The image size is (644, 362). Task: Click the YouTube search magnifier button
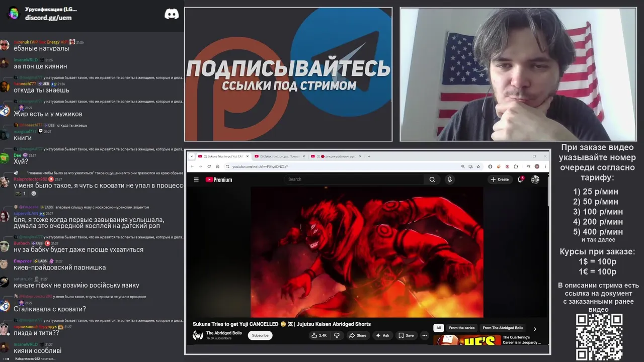(432, 179)
